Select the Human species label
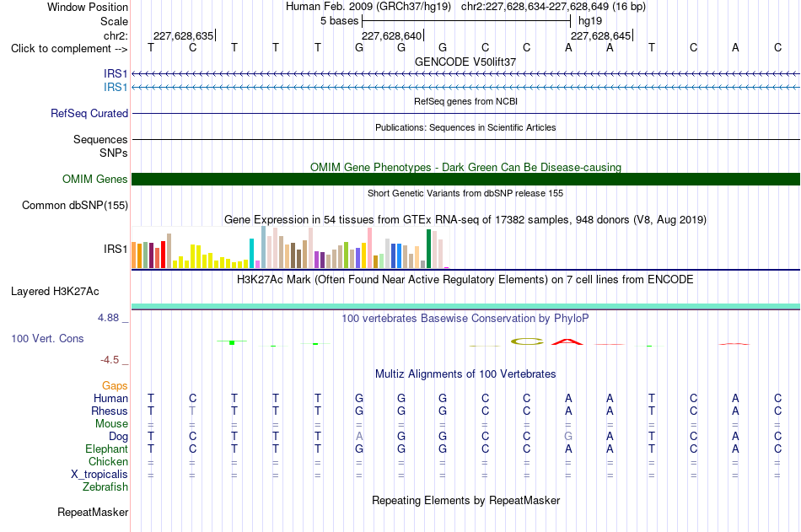Image resolution: width=801 pixels, height=532 pixels. [x=110, y=398]
